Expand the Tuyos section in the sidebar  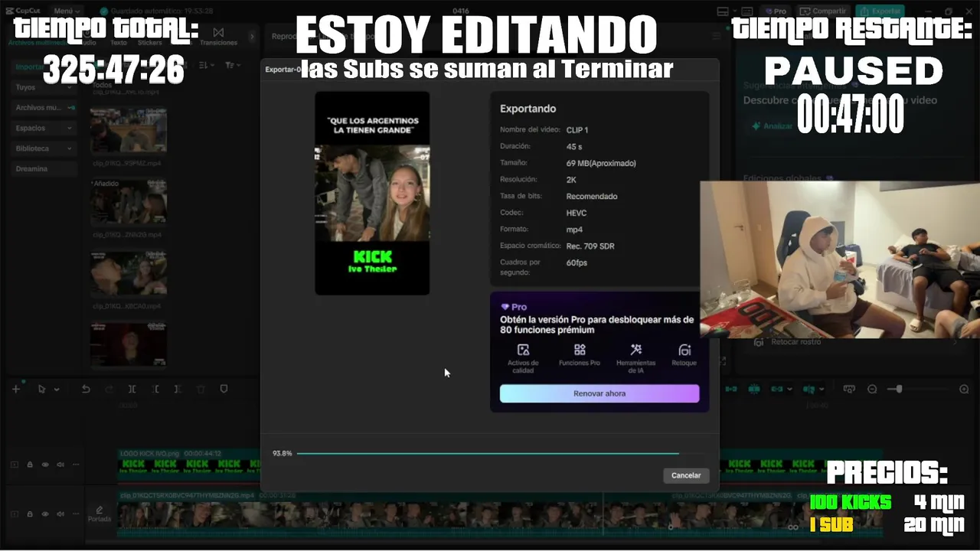(44, 87)
